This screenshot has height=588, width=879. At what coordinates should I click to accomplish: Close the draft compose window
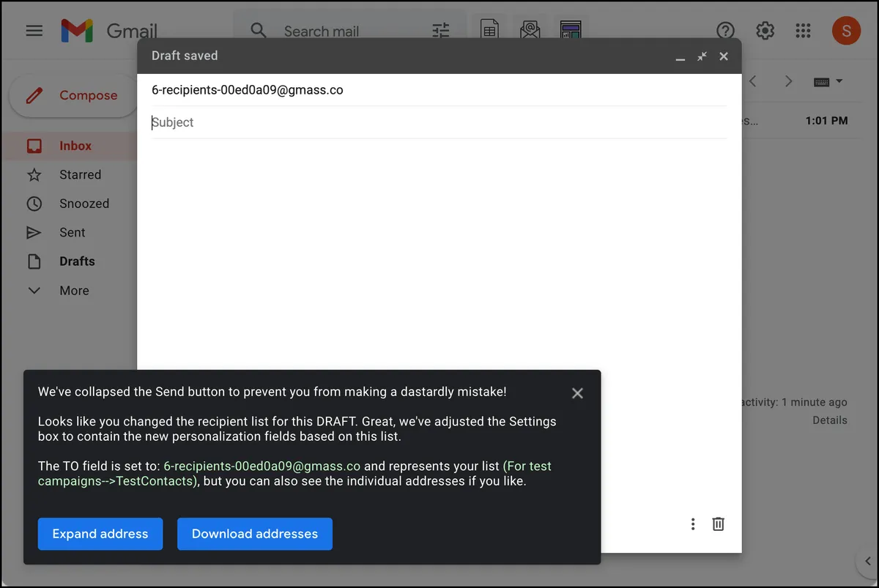pos(724,56)
